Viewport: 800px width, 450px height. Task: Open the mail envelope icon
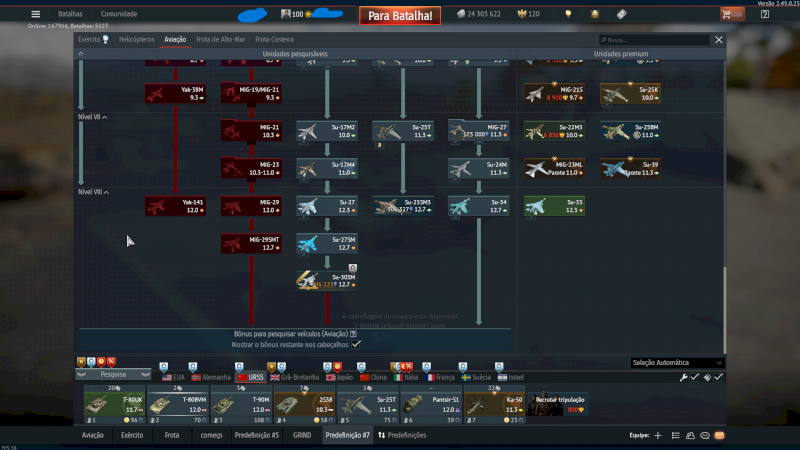tap(719, 436)
